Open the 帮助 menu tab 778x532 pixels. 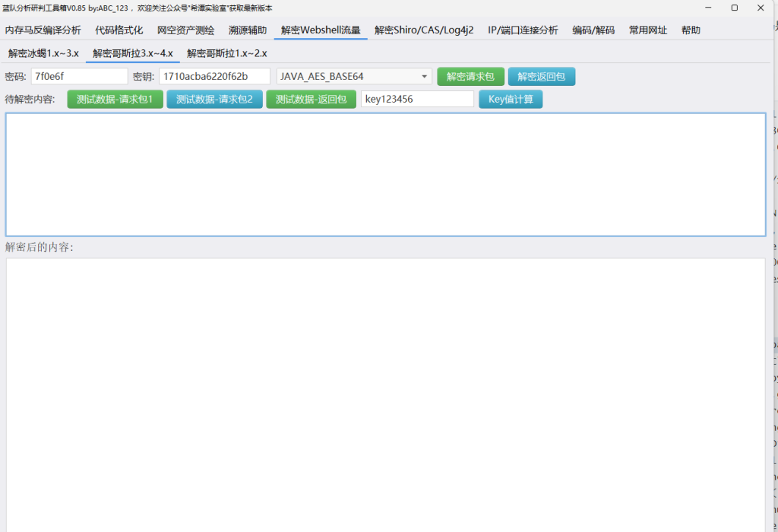pyautogui.click(x=691, y=30)
